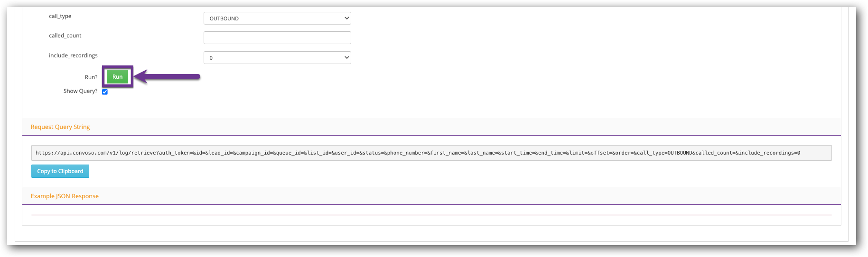
Task: Open the call_type OUTBOUND dropdown
Action: (x=277, y=18)
